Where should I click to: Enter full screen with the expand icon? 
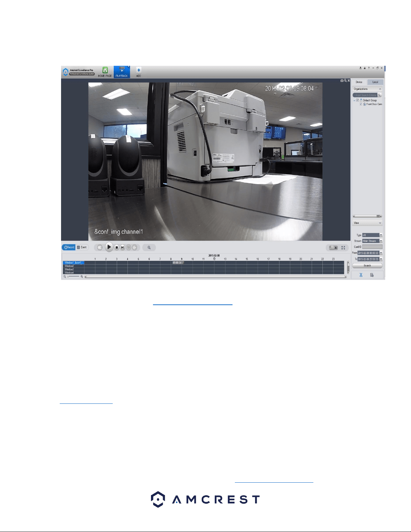[x=343, y=248]
